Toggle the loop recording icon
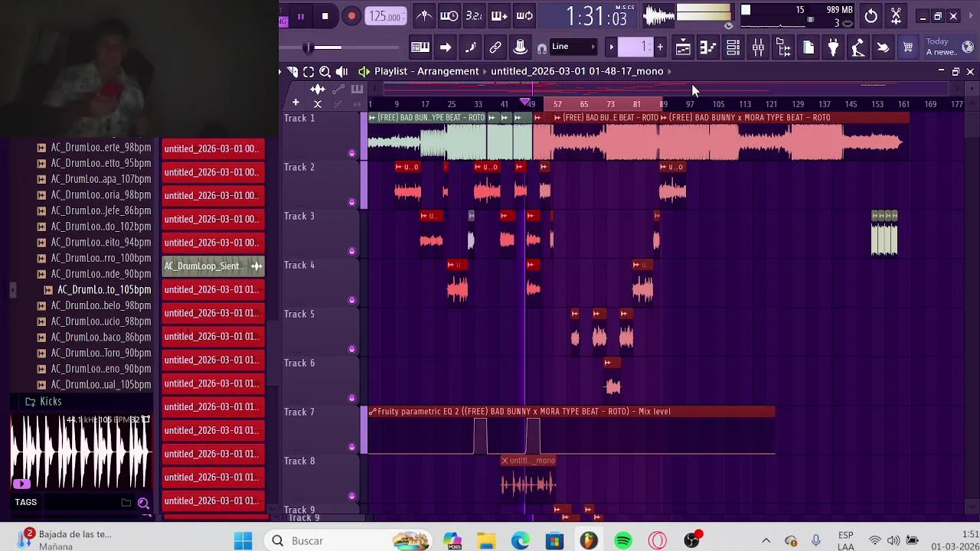 [x=524, y=16]
